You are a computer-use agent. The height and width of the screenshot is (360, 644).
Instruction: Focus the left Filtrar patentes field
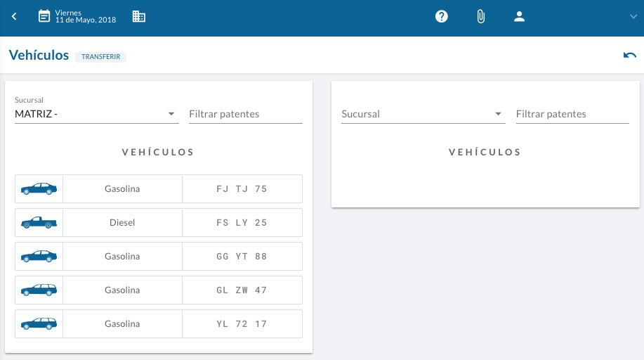[246, 114]
